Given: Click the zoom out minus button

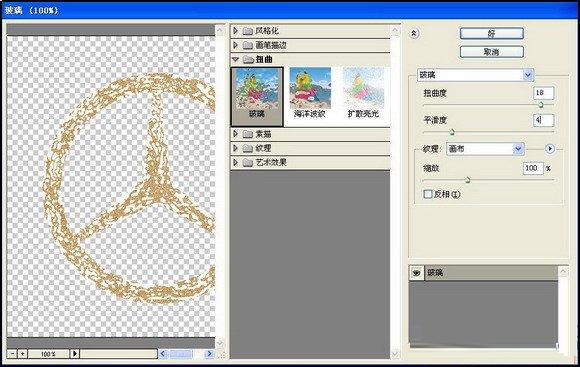Looking at the screenshot, I should 12,354.
